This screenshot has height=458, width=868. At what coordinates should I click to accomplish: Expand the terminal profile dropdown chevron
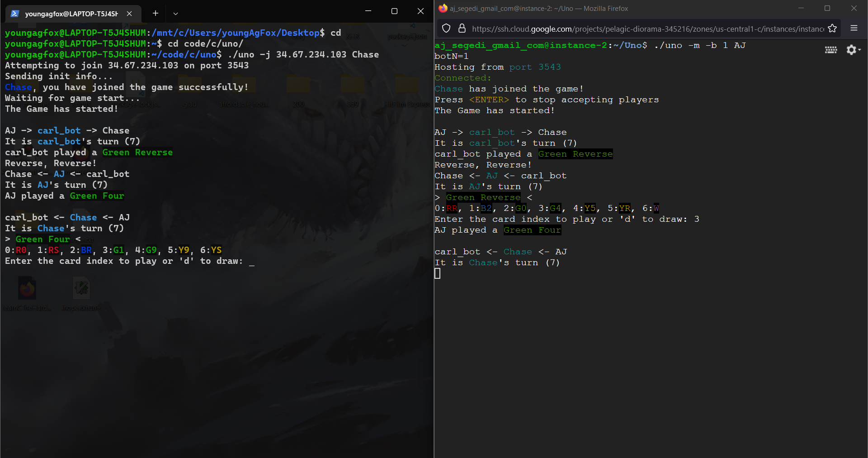(x=176, y=14)
